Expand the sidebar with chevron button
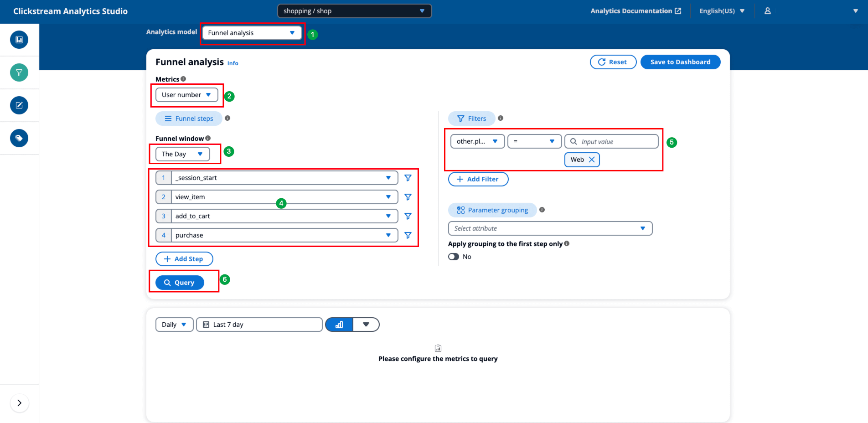 click(x=19, y=403)
